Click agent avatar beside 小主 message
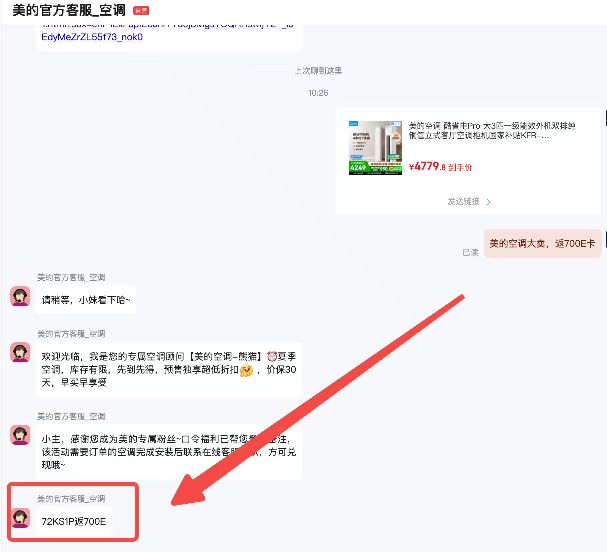Viewport: 607px width, 552px height. 20,435
